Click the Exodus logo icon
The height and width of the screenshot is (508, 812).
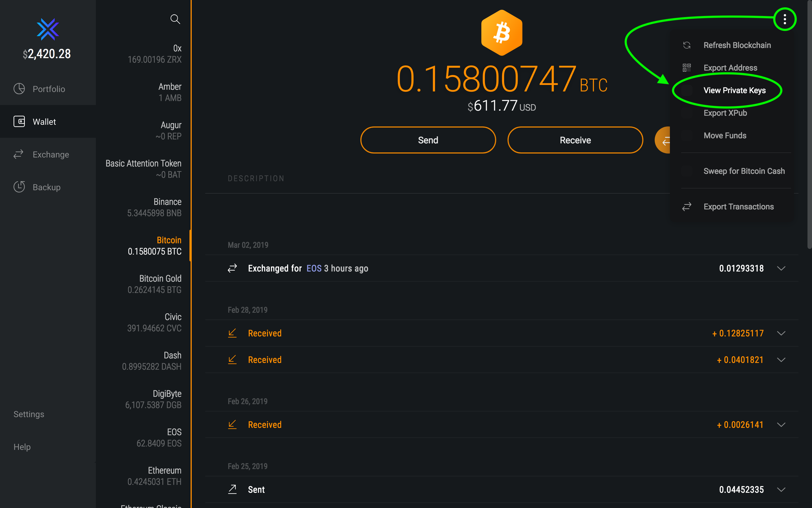48,29
